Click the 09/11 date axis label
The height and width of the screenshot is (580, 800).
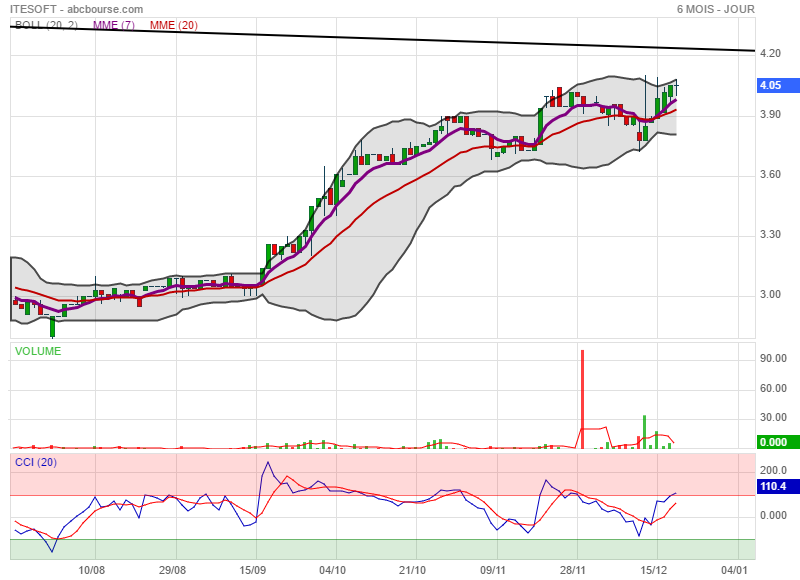pos(493,570)
